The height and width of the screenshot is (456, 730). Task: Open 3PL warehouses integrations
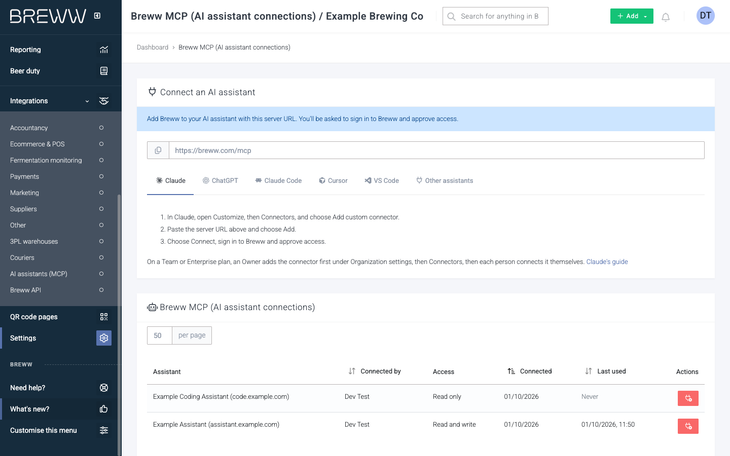[x=34, y=241]
